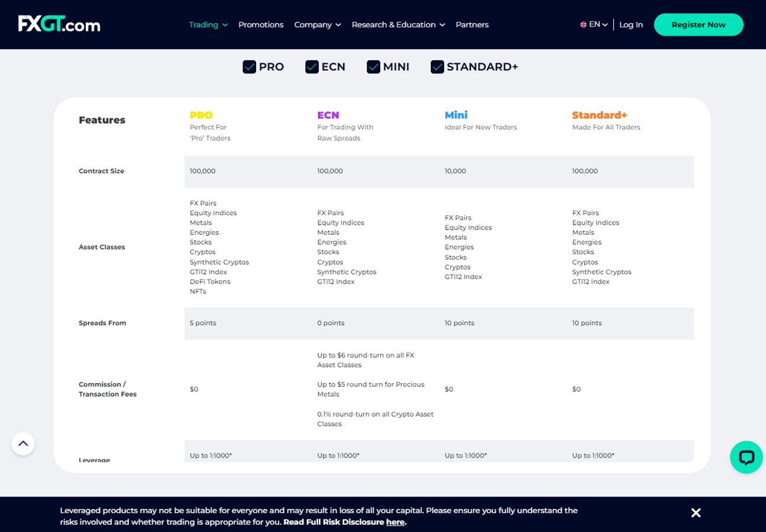Click the scroll-to-top arrow button
This screenshot has width=766, height=532.
pyautogui.click(x=23, y=443)
